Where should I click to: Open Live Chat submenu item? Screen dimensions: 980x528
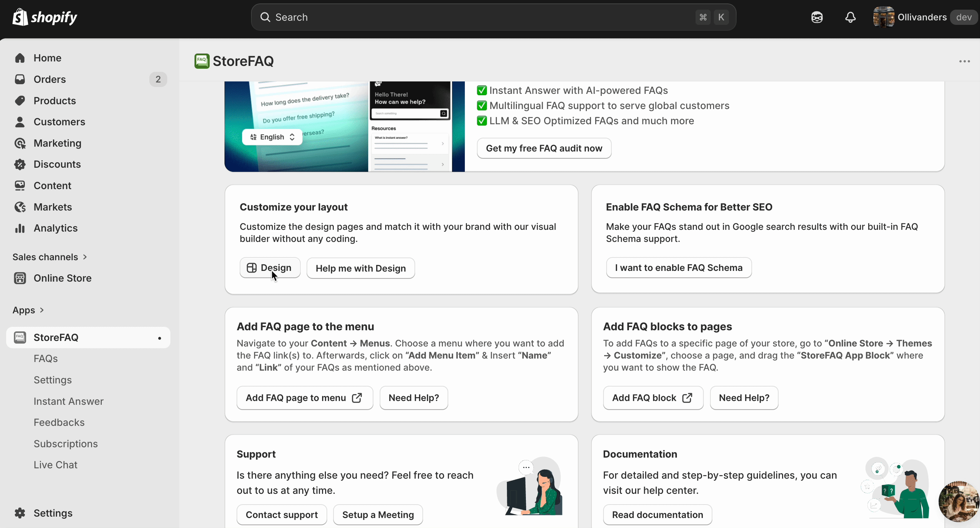point(56,465)
